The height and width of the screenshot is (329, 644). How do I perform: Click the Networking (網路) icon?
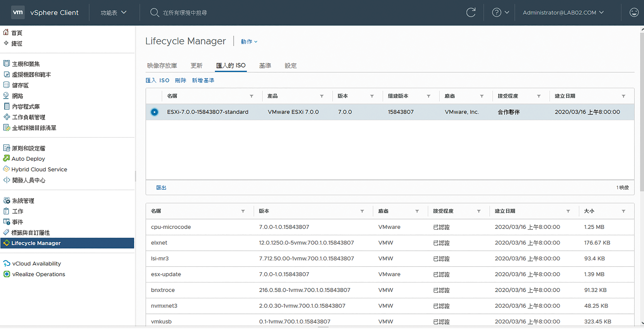pos(6,96)
